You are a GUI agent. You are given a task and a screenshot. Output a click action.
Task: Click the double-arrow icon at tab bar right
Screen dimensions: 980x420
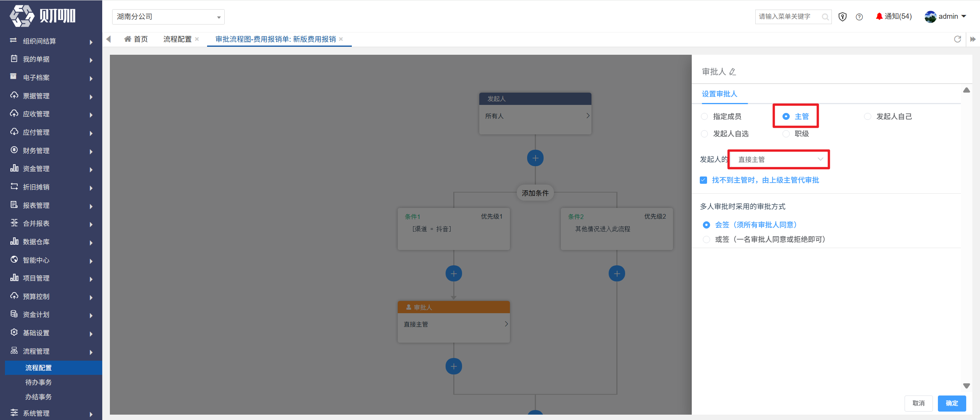coord(973,39)
